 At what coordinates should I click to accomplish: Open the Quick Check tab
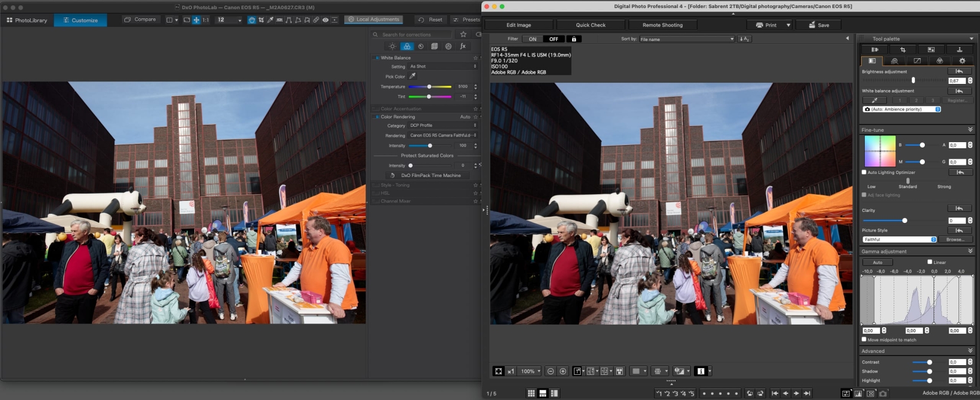(x=590, y=25)
